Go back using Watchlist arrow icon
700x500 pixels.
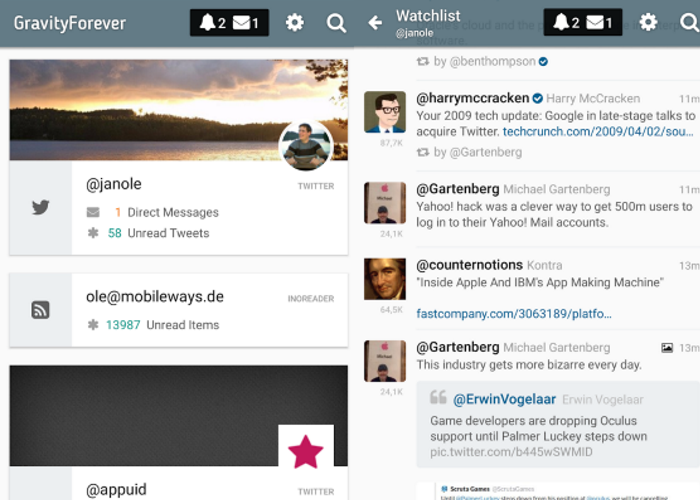[x=376, y=23]
